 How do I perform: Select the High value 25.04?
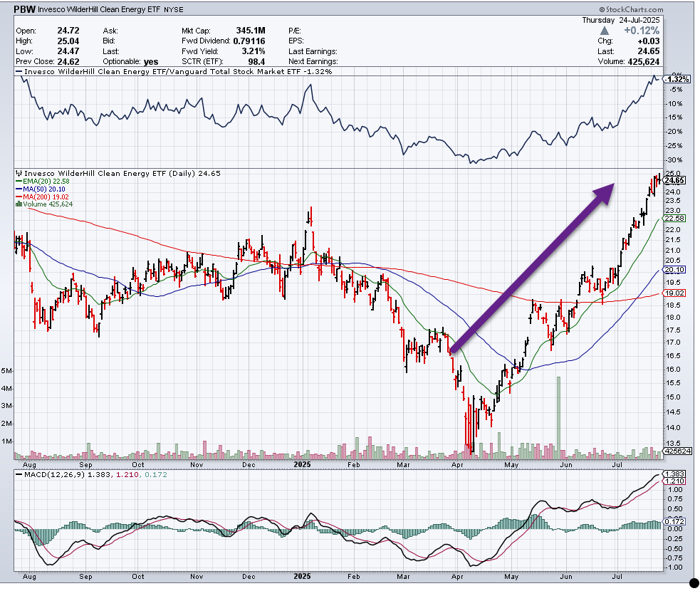68,41
